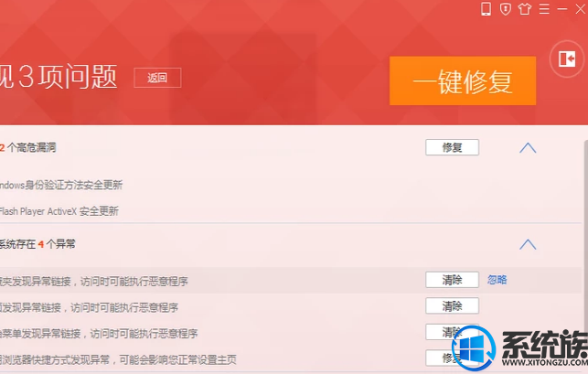
Task: Select the Windows身份验证方法安全更新 item
Action: point(60,185)
